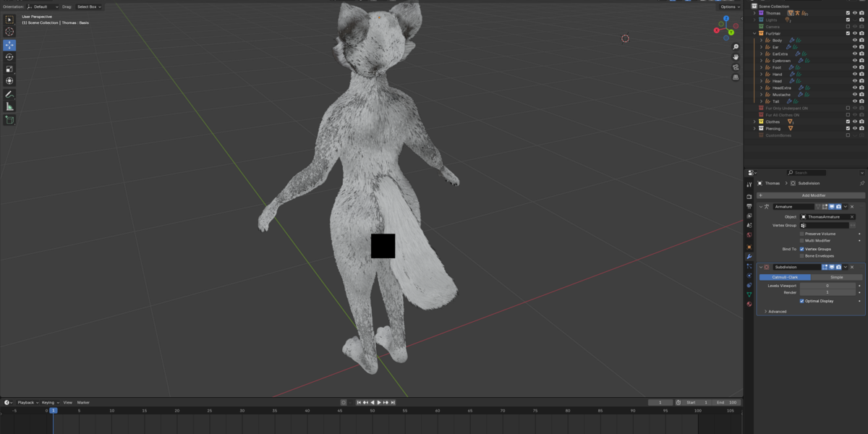This screenshot has height=434, width=868.
Task: Open the Modifiers wrench properties tab
Action: pos(749,257)
